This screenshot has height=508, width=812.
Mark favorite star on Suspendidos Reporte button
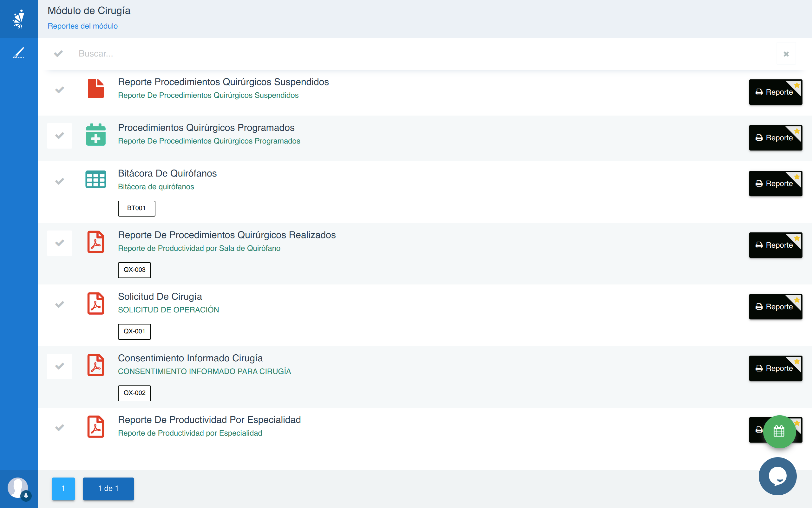coord(796,85)
